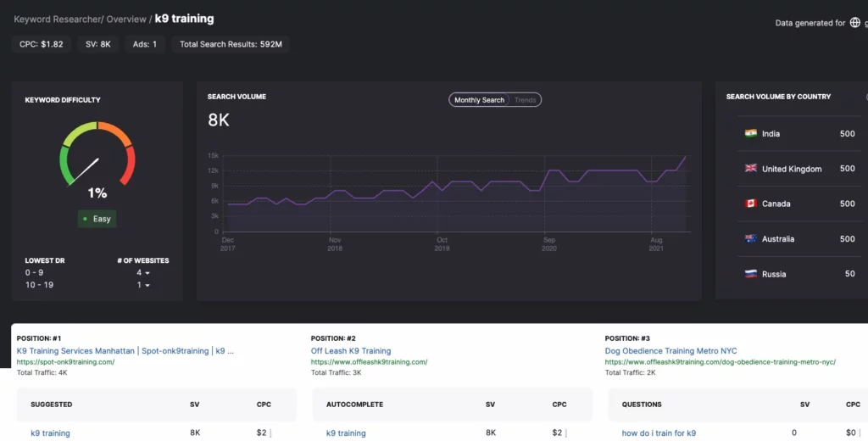Viewport: 868px width, 441px height.
Task: Switch chart to Trends view
Action: tap(526, 100)
